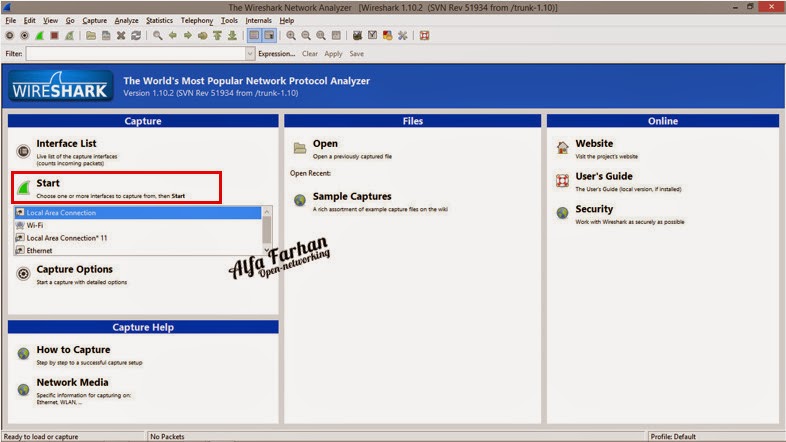The width and height of the screenshot is (786, 442).
Task: Select the Ethernet interface
Action: click(138, 250)
